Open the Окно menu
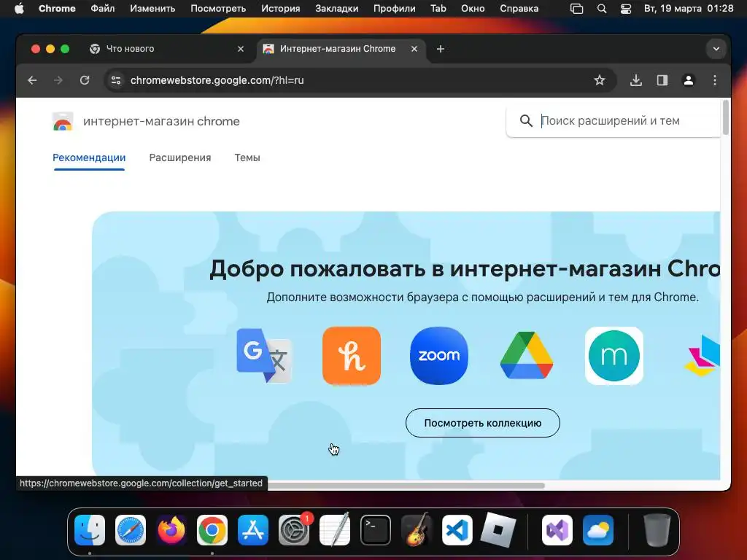Viewport: 747px width, 560px height. tap(473, 9)
